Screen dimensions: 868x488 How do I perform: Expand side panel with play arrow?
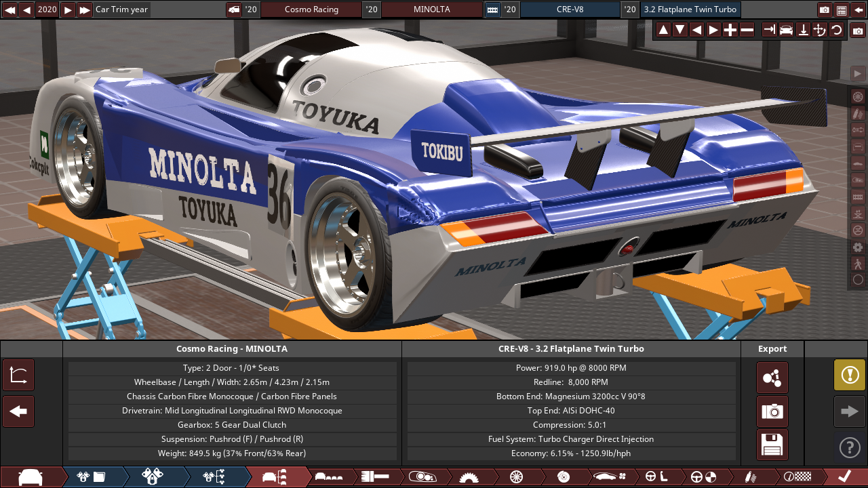coord(858,73)
